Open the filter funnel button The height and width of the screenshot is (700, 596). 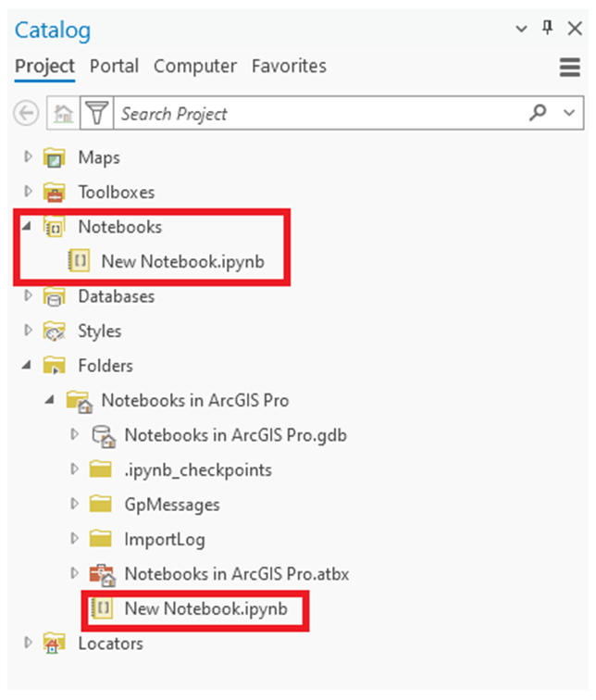point(97,113)
